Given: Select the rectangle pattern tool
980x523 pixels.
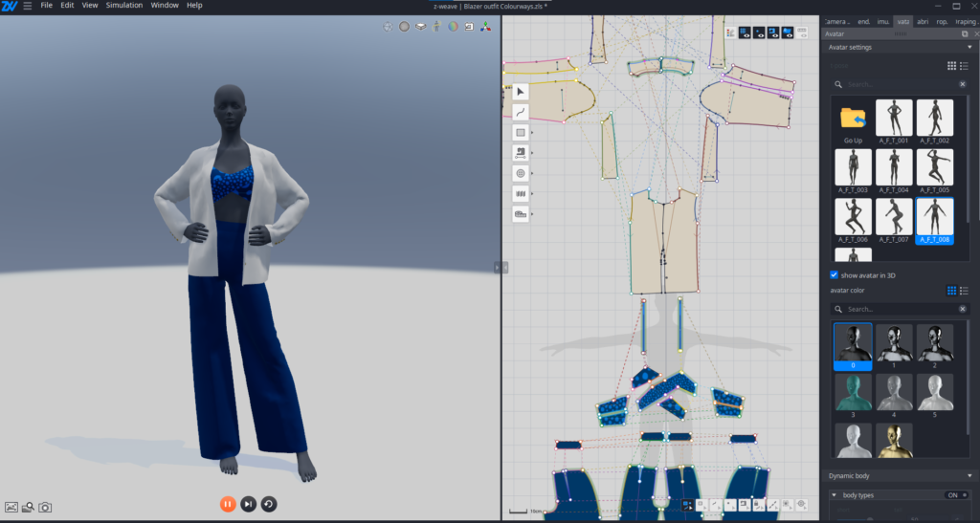Looking at the screenshot, I should click(x=521, y=133).
